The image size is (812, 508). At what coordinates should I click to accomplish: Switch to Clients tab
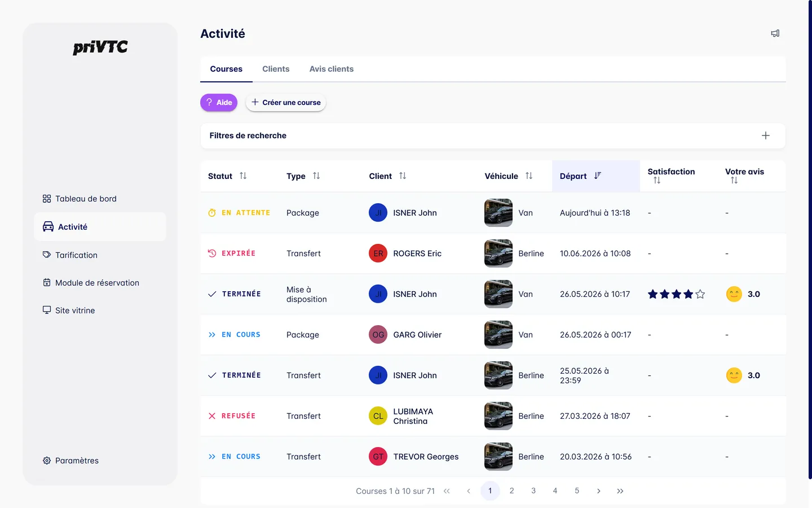coord(276,69)
